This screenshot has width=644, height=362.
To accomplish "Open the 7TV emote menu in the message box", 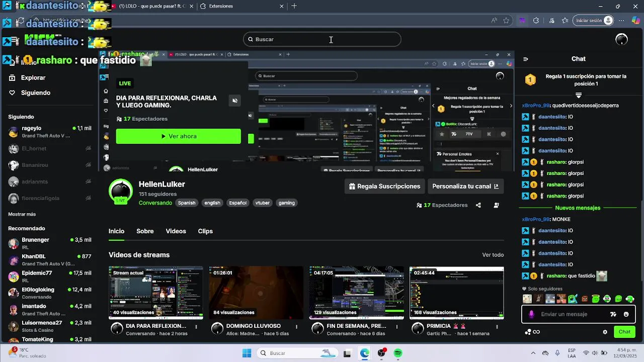I will coord(613,314).
